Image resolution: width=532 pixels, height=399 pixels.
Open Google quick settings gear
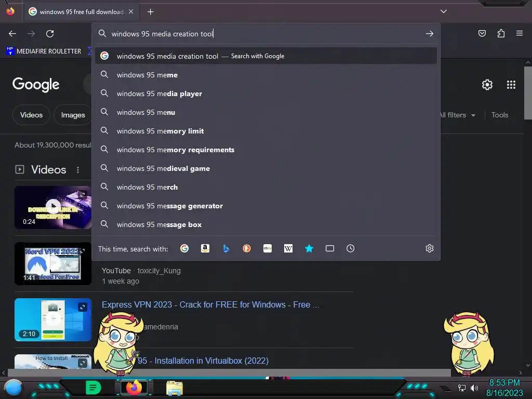tap(487, 85)
